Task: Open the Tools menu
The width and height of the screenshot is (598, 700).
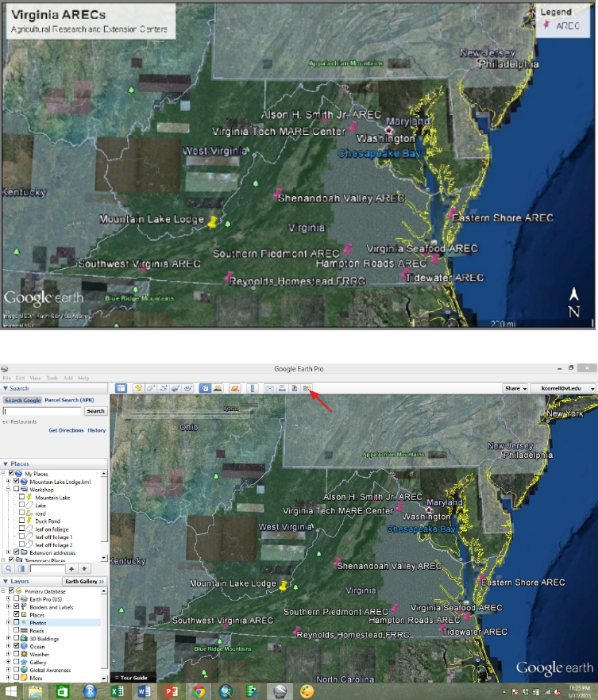Action: click(x=52, y=378)
